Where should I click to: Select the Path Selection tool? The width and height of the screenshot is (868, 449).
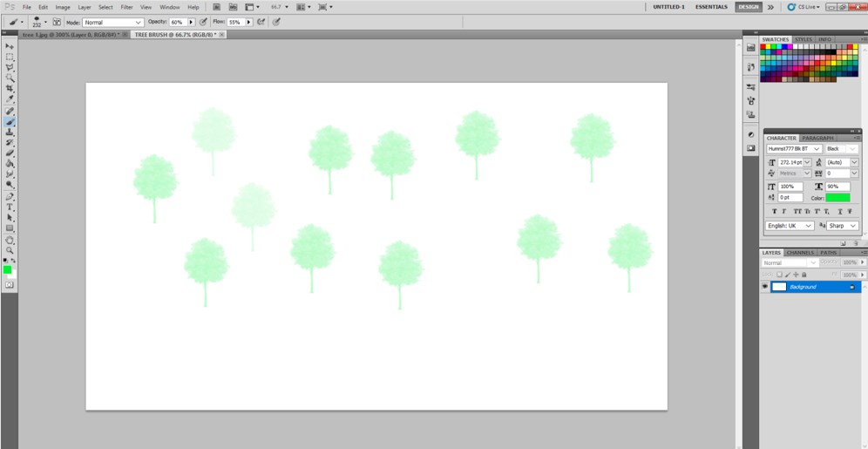10,218
